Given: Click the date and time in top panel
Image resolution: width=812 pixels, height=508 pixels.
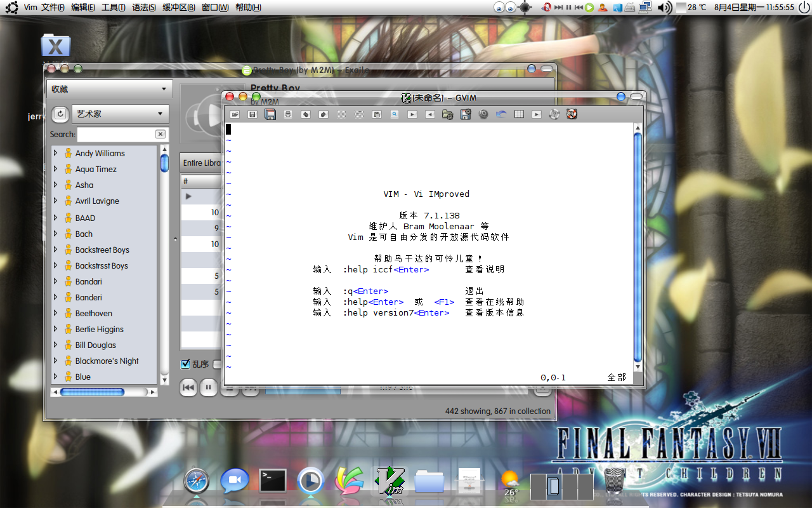Looking at the screenshot, I should [x=754, y=8].
